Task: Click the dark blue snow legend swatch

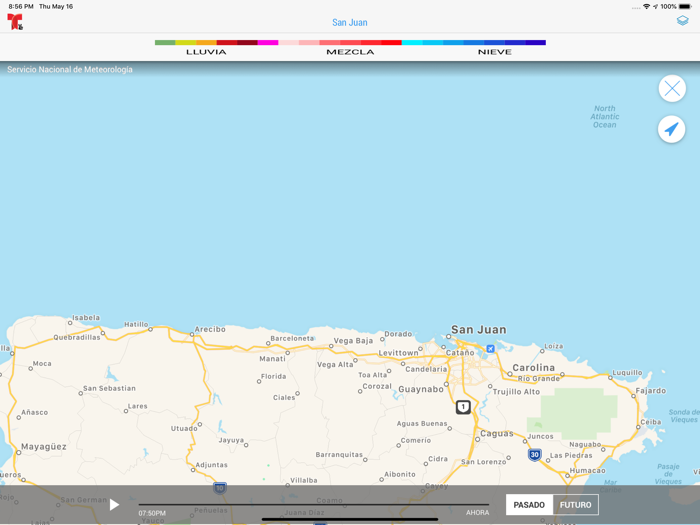Action: (535, 42)
